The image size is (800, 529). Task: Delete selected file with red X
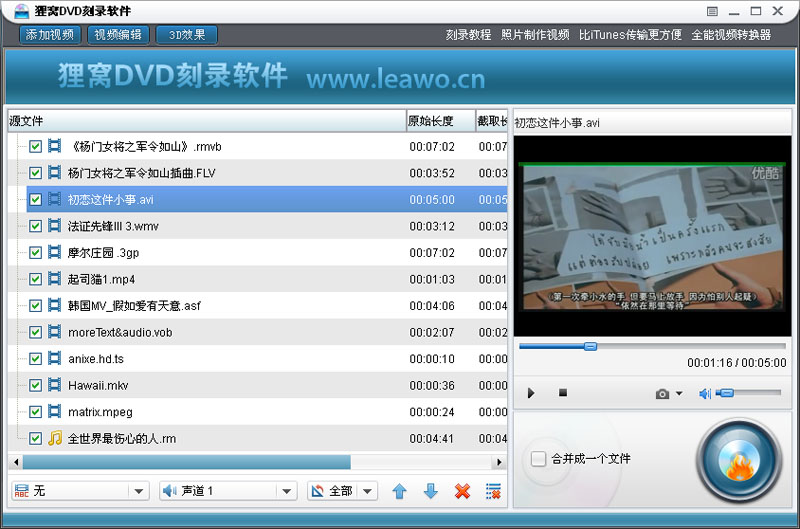[462, 491]
